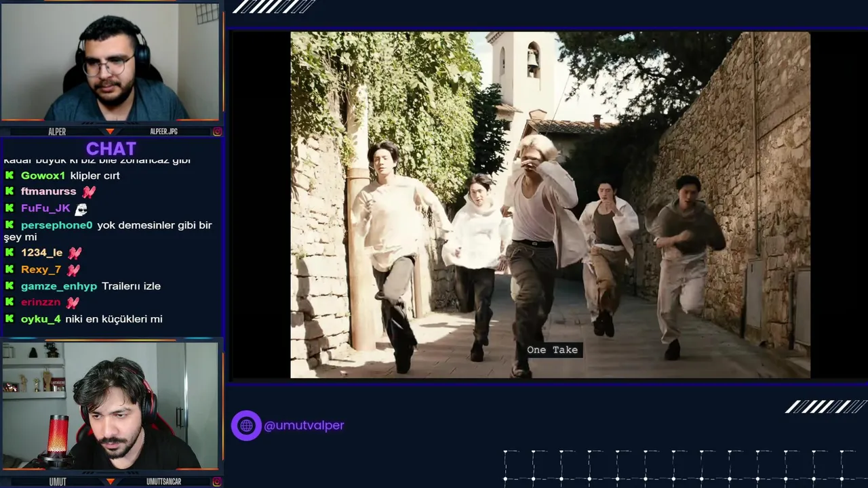Click the message text 'klipler cırt'
The width and height of the screenshot is (868, 488).
coord(95,176)
